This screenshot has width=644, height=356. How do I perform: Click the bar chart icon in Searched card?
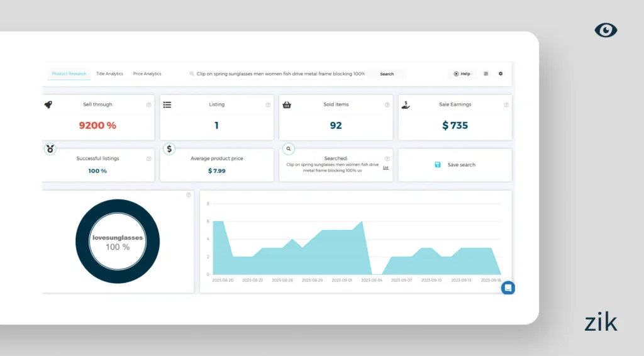click(x=386, y=168)
